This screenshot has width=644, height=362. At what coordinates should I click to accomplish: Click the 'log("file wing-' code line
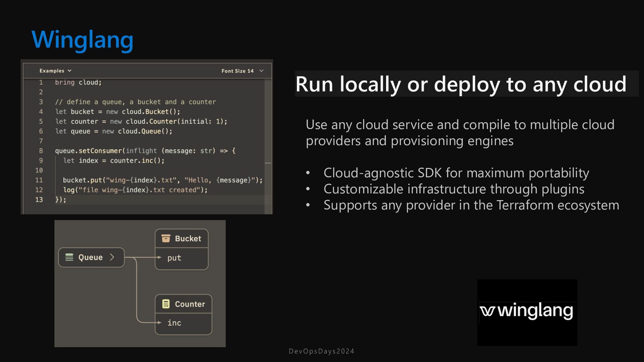(x=135, y=190)
